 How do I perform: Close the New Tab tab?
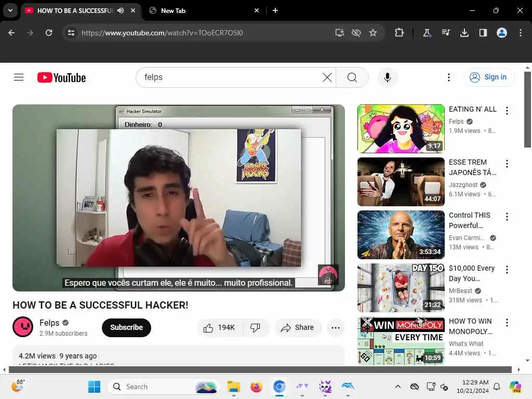[x=257, y=10]
